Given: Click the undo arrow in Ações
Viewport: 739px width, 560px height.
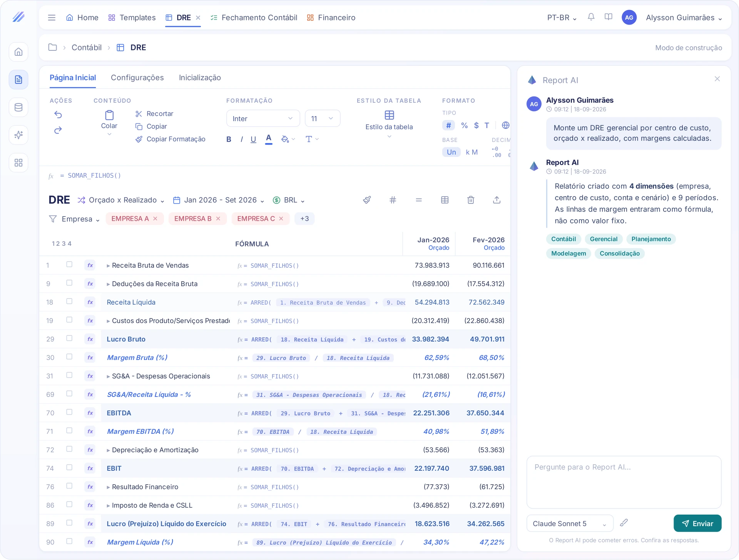Looking at the screenshot, I should click(58, 115).
